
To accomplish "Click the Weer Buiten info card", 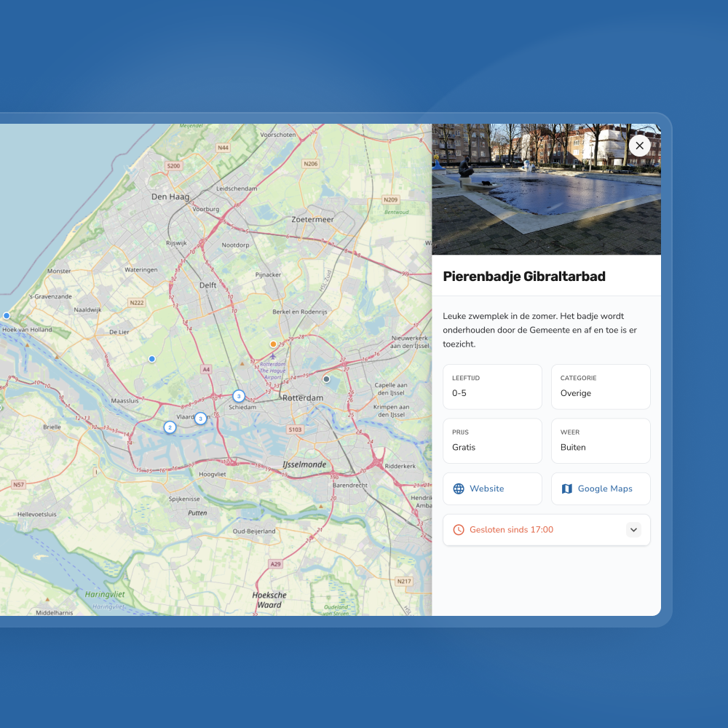I will [601, 440].
